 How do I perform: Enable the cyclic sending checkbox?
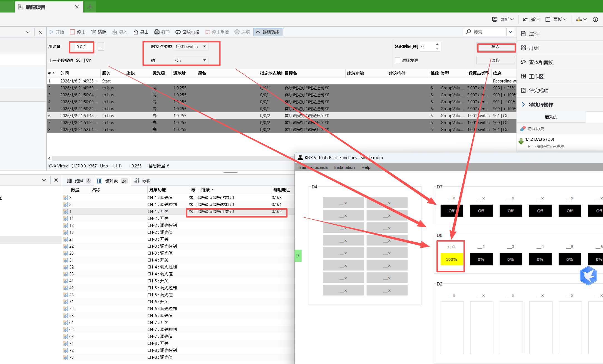(x=398, y=60)
